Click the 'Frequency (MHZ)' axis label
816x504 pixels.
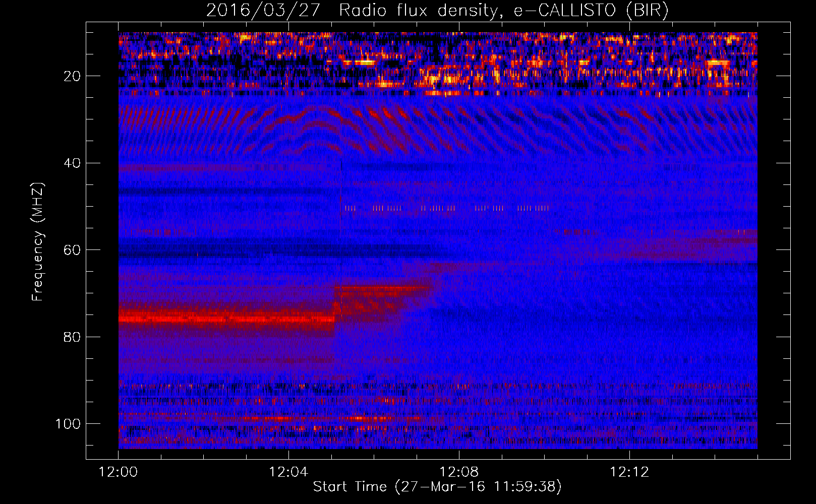coord(38,242)
